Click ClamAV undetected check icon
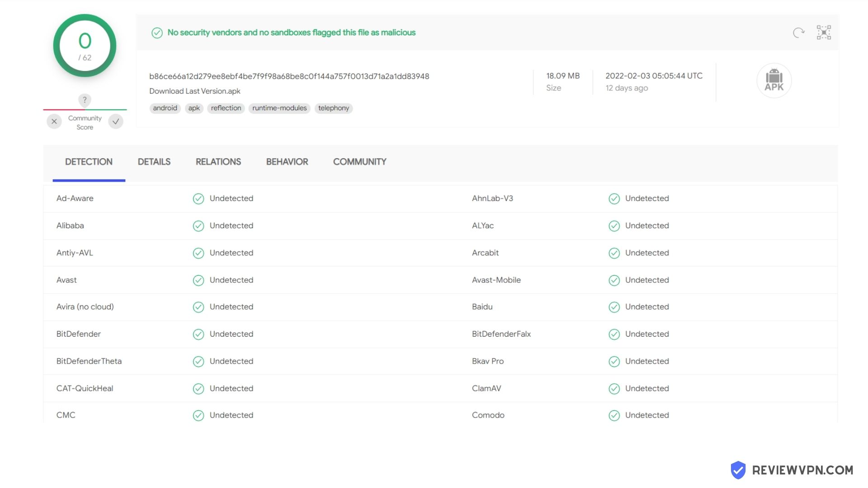 click(614, 389)
